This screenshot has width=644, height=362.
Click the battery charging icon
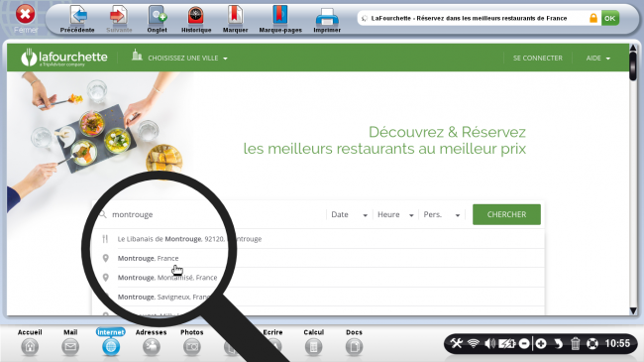(506, 343)
